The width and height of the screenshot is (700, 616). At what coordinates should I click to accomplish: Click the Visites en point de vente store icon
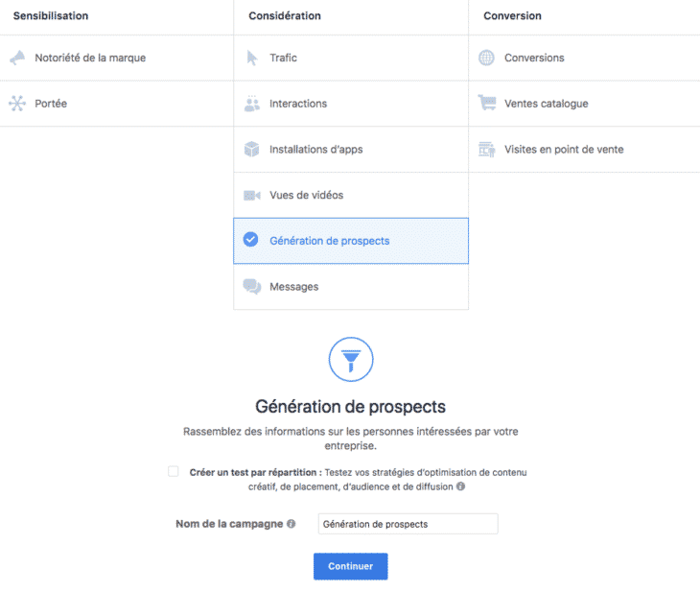tap(487, 150)
